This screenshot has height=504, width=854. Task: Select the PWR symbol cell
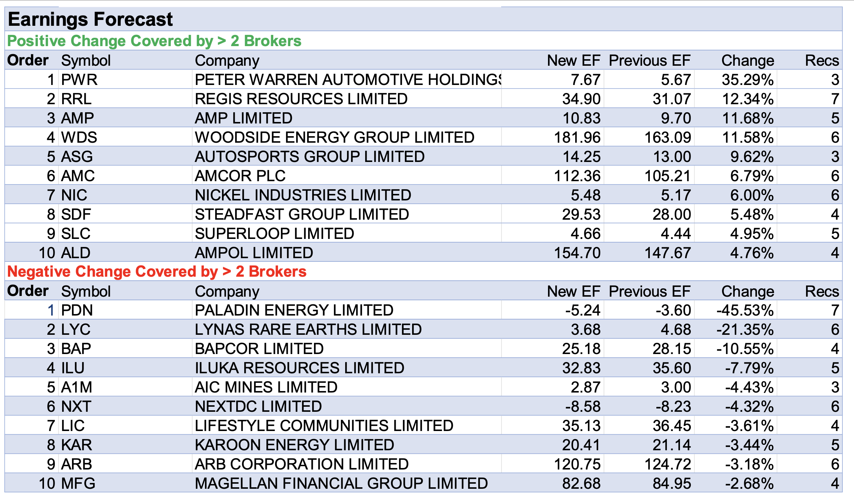point(79,80)
